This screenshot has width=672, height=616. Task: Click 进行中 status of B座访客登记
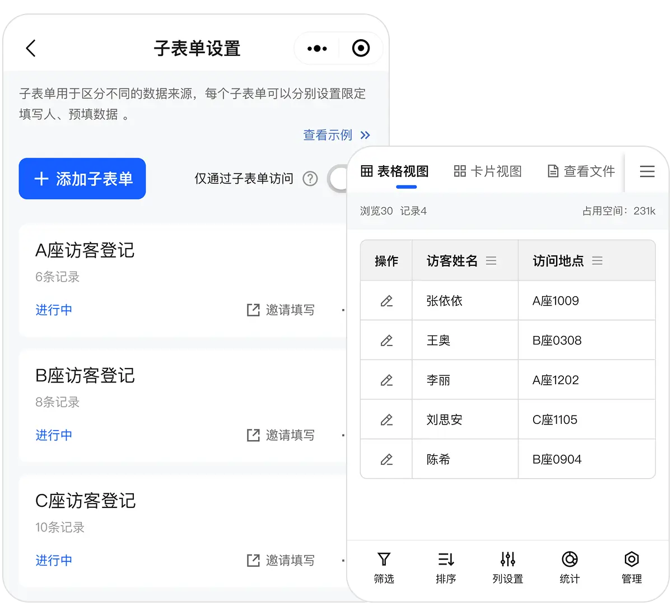[x=54, y=435]
